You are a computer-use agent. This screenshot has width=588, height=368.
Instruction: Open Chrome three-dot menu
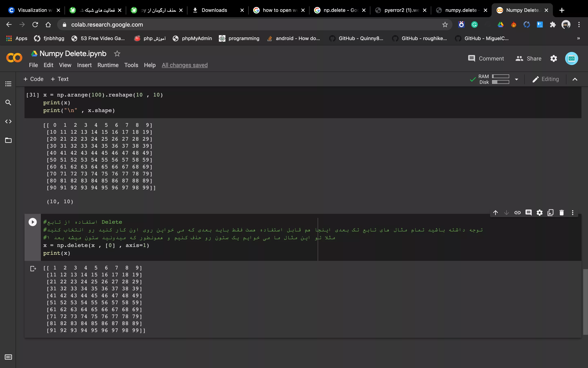(579, 25)
